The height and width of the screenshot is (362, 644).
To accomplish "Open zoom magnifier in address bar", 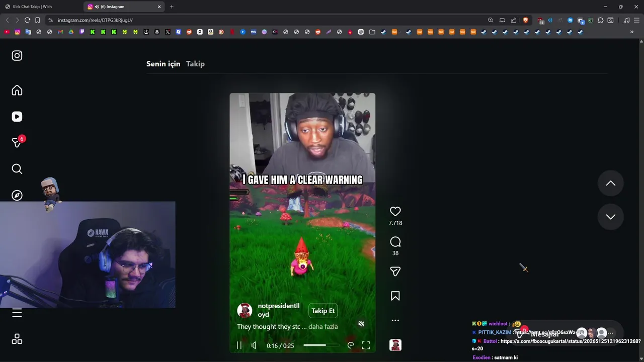I will [491, 20].
